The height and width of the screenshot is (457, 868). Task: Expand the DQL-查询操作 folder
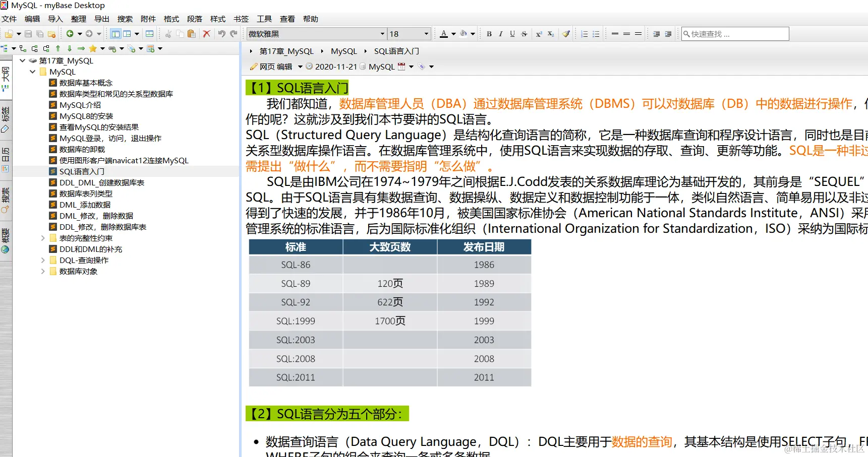pyautogui.click(x=43, y=260)
